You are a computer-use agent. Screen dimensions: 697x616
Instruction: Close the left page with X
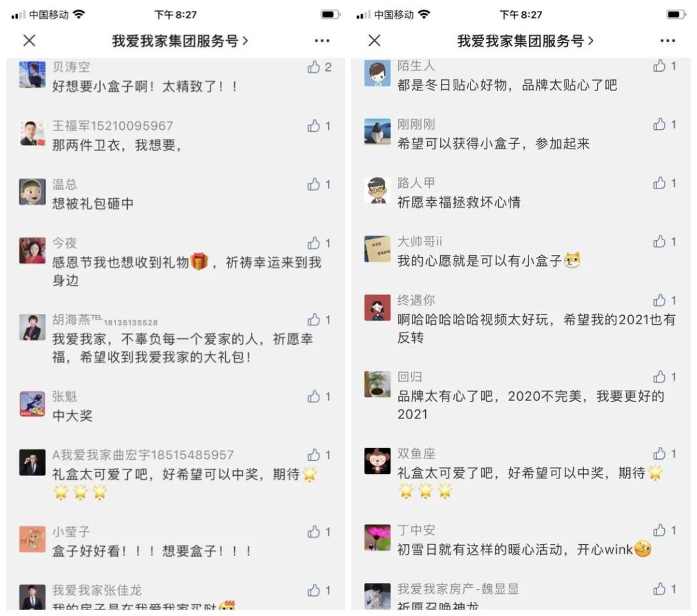click(29, 41)
